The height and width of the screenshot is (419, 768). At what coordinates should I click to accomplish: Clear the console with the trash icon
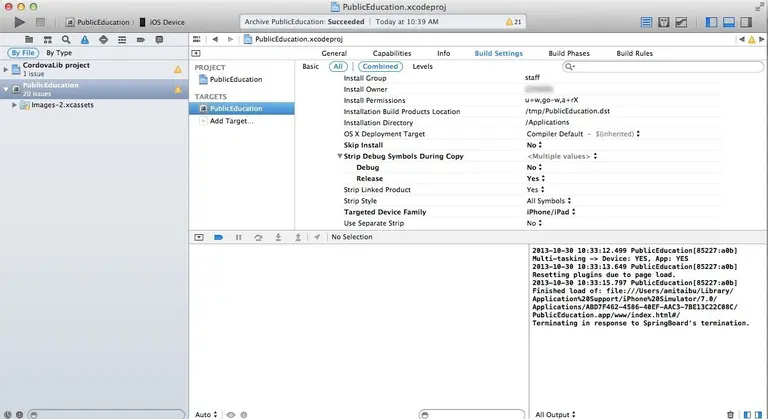pyautogui.click(x=730, y=415)
